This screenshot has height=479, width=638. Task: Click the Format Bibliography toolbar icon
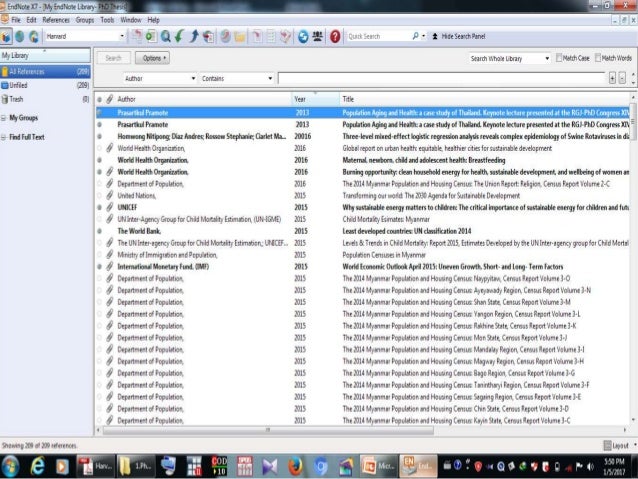coord(271,37)
